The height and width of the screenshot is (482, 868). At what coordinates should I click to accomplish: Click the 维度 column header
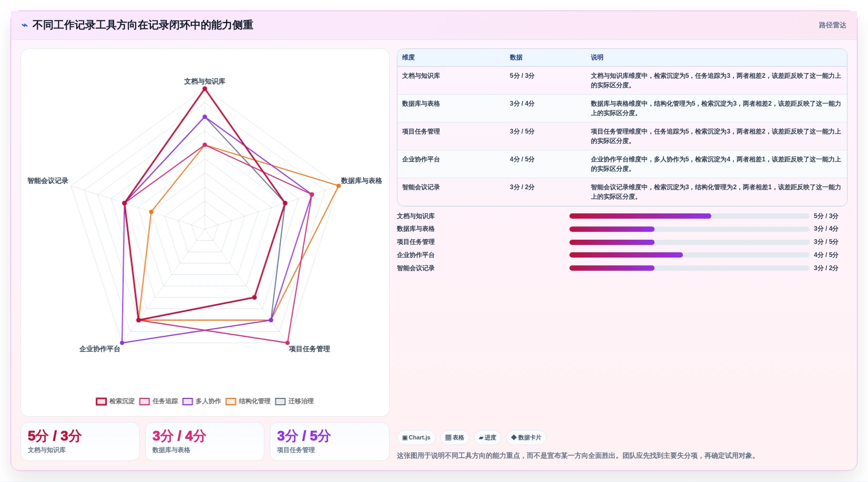point(409,57)
